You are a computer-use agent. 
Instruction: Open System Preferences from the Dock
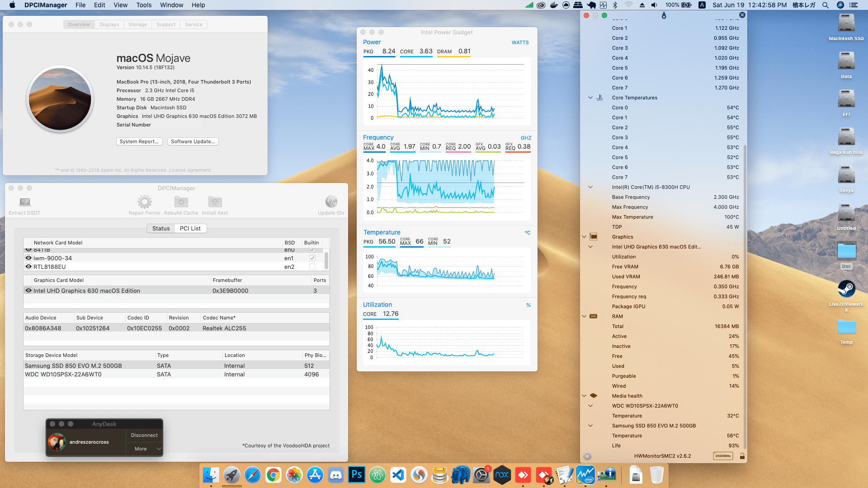[481, 475]
